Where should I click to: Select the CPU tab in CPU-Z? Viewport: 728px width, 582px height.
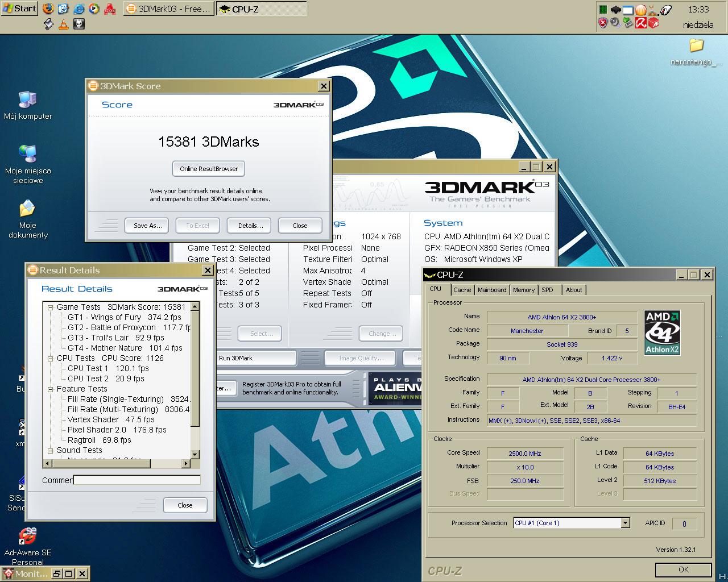point(436,289)
